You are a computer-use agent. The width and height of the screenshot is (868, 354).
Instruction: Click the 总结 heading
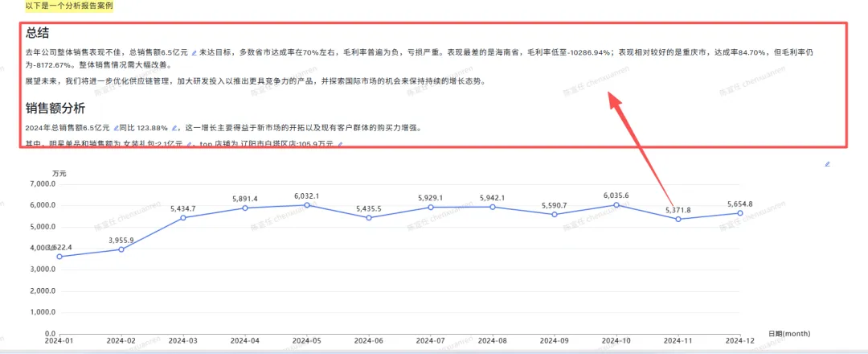(37, 33)
